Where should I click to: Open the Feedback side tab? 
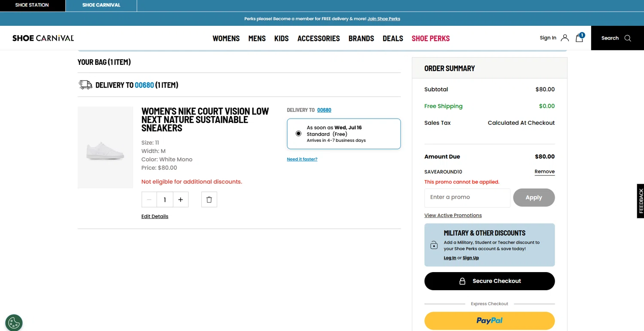pyautogui.click(x=641, y=201)
